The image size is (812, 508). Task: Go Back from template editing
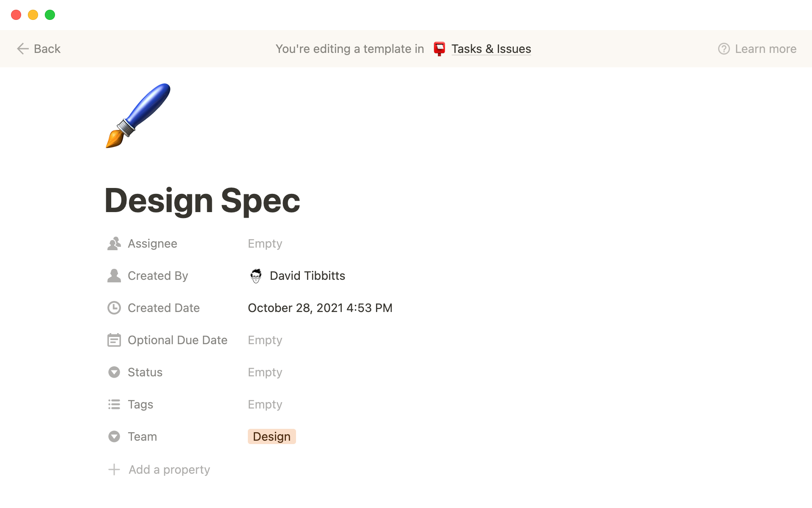tap(39, 49)
